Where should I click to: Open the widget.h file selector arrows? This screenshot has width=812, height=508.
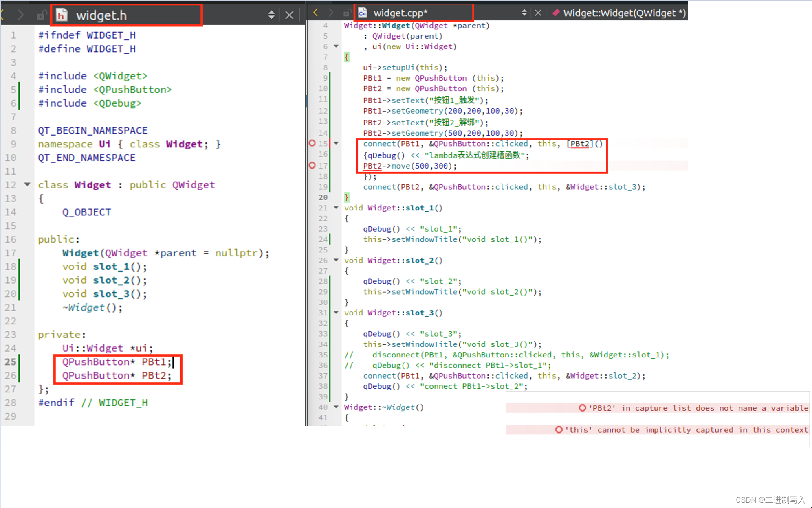(271, 15)
